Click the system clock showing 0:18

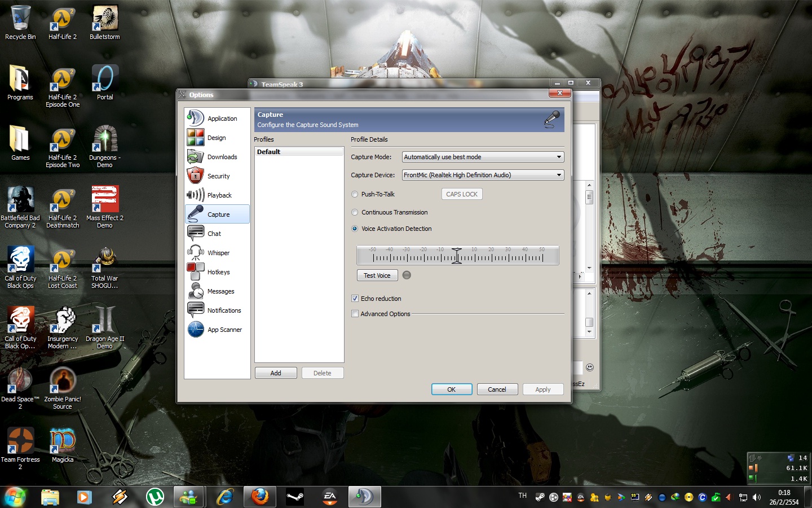[784, 497]
